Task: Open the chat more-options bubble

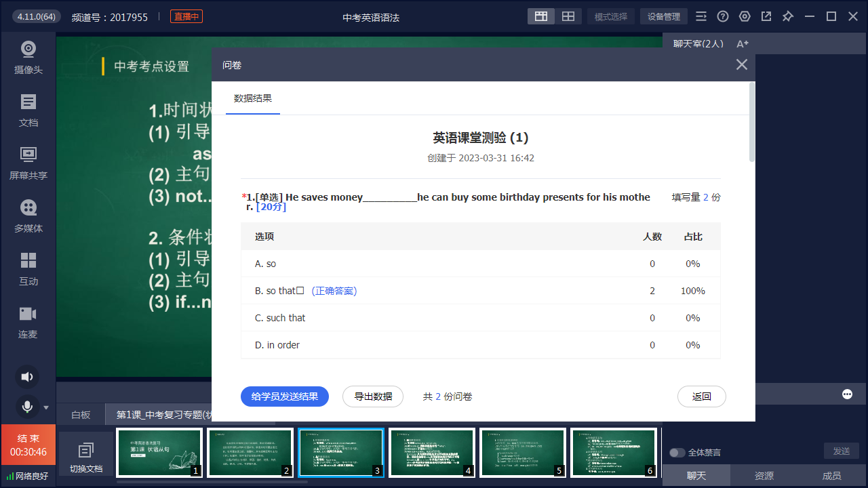Action: [847, 394]
